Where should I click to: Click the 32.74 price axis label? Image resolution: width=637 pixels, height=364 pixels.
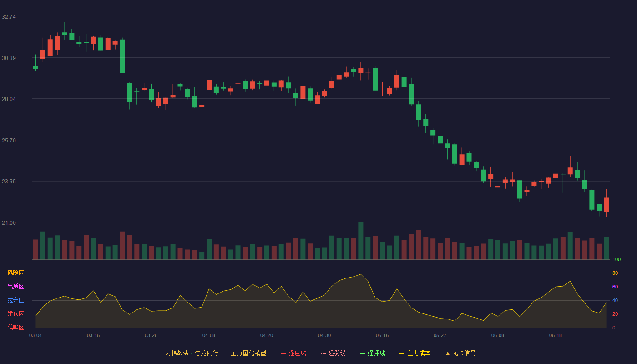(9, 16)
